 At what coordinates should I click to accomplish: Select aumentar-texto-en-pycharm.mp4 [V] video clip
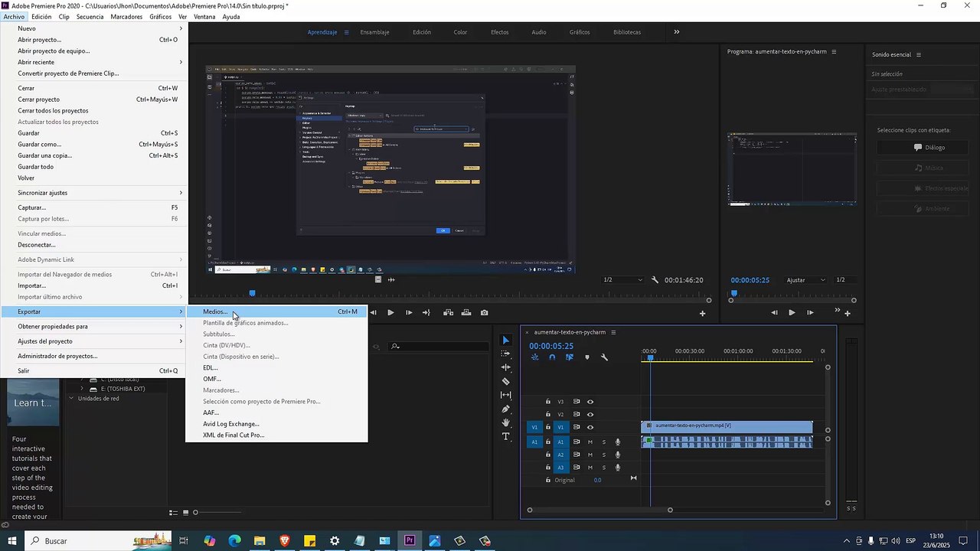(727, 426)
